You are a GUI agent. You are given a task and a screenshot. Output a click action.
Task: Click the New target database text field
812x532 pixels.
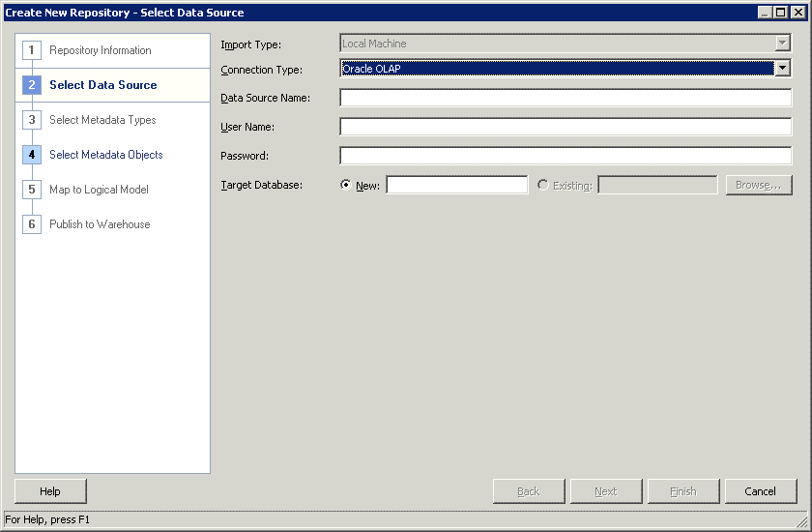[x=457, y=185]
